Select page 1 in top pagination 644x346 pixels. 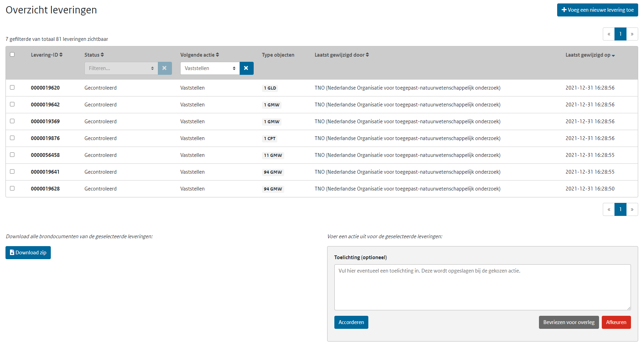pos(620,34)
